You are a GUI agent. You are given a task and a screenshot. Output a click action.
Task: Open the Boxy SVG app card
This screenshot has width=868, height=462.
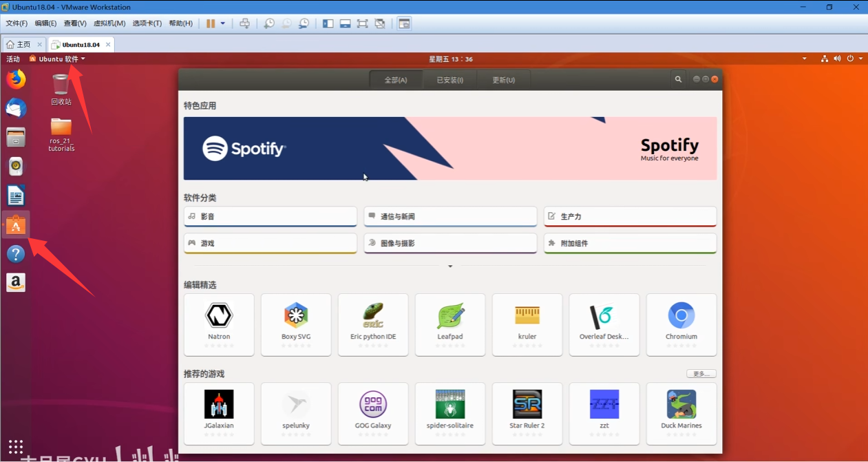(296, 325)
